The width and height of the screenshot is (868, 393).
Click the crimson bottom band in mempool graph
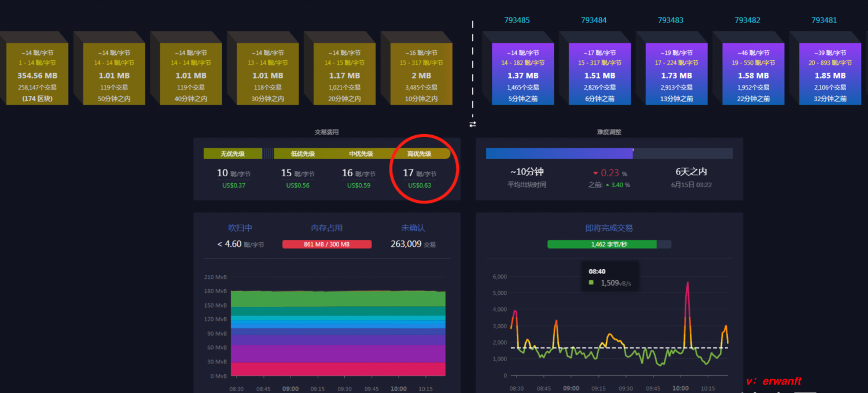338,369
